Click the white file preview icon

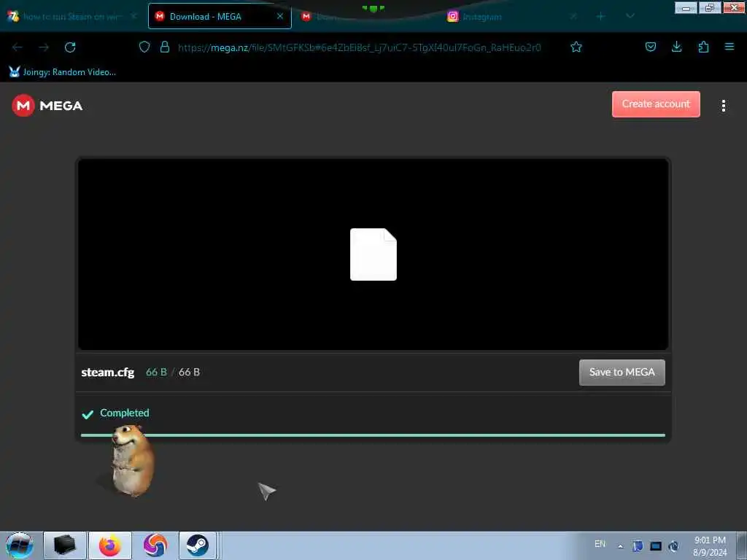[x=373, y=254]
